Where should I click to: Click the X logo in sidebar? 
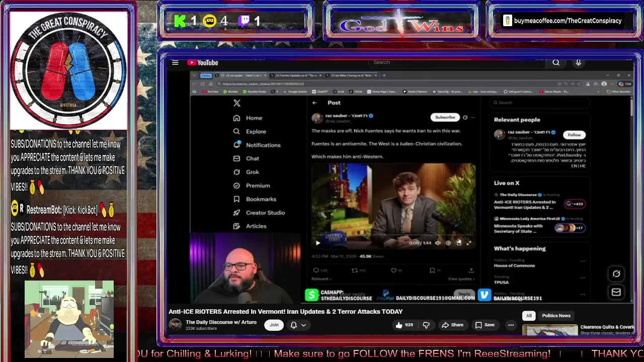[x=237, y=103]
